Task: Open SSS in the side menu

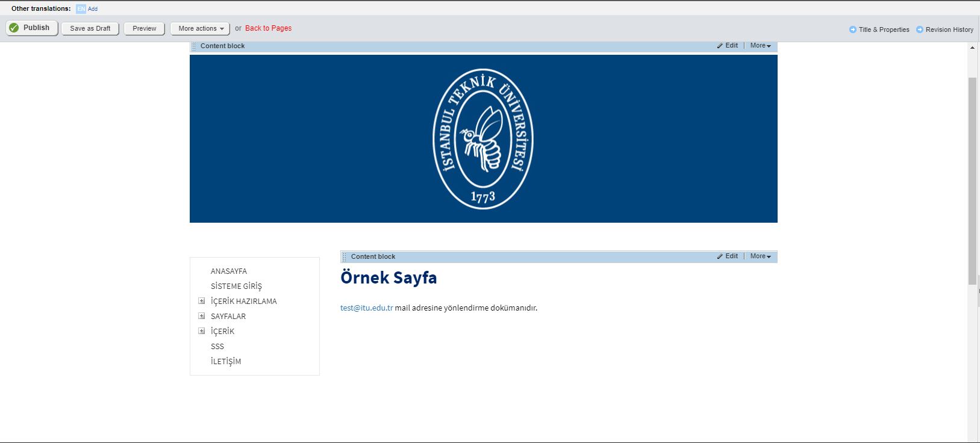Action: 217,347
